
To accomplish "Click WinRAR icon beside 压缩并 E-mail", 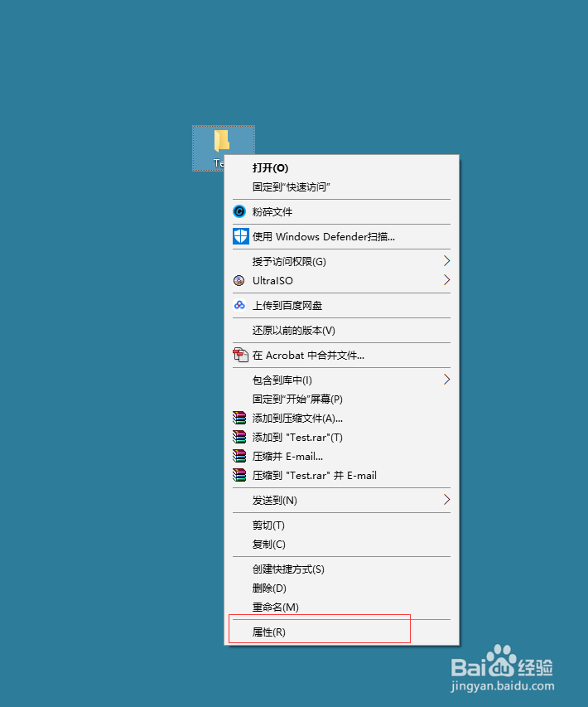I will 239,456.
